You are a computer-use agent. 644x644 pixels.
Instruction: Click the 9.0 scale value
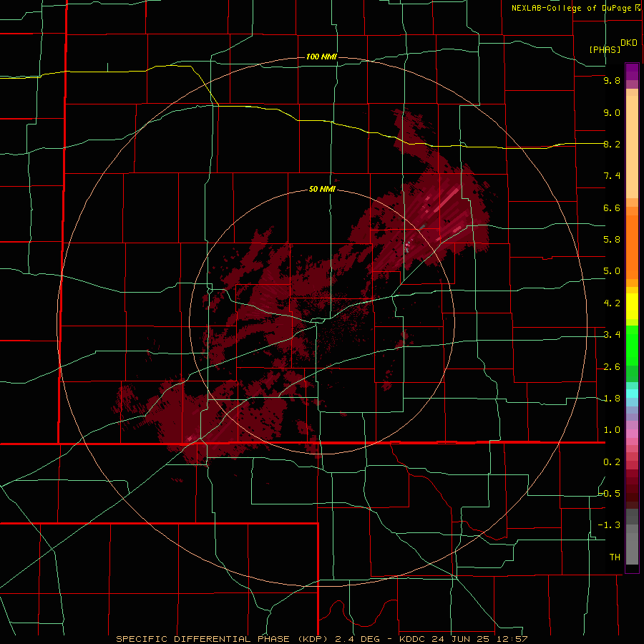(612, 112)
